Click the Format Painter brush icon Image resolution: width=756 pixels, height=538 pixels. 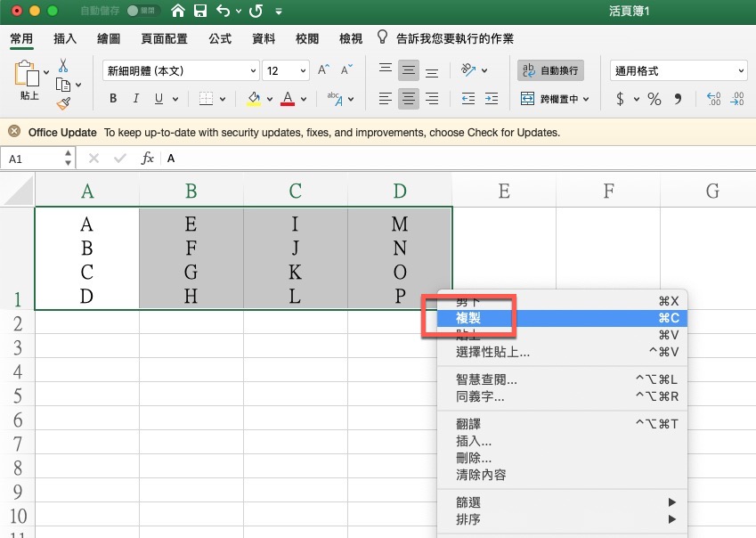(63, 103)
